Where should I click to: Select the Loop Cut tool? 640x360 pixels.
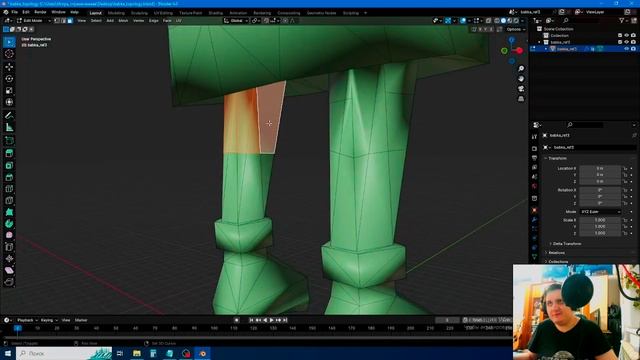click(x=9, y=189)
